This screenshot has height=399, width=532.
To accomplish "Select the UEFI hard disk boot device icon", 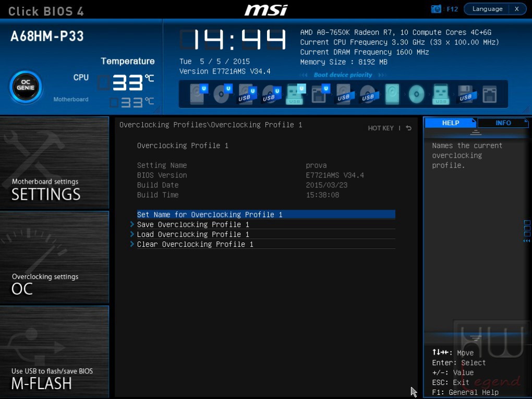I will [x=199, y=94].
